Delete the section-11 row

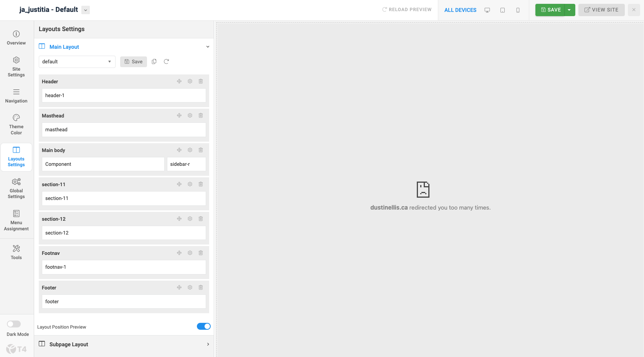coord(201,184)
